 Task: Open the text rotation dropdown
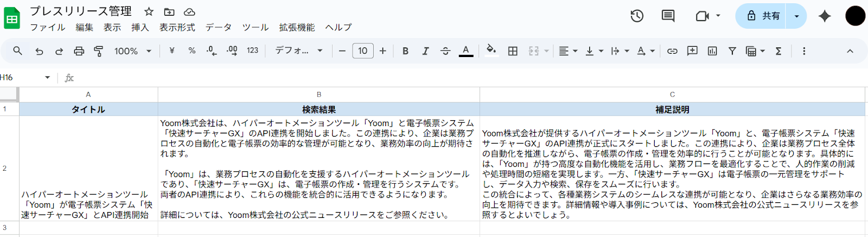(x=646, y=51)
